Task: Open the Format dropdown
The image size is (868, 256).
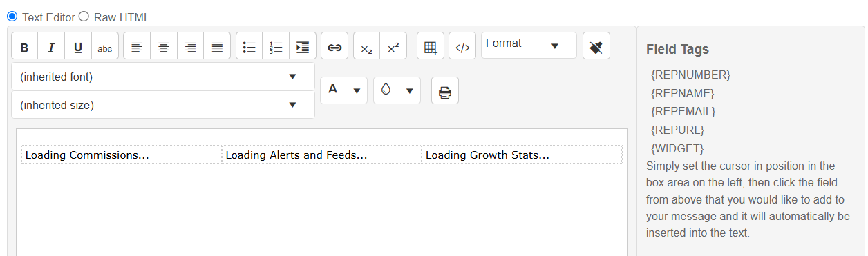Action: pos(529,45)
